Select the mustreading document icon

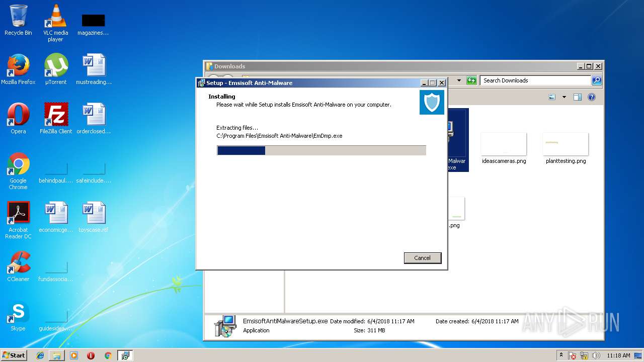coord(94,69)
